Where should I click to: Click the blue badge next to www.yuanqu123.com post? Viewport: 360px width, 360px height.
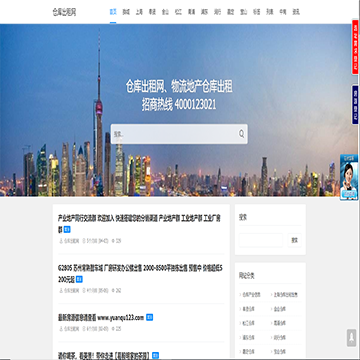click(x=150, y=318)
